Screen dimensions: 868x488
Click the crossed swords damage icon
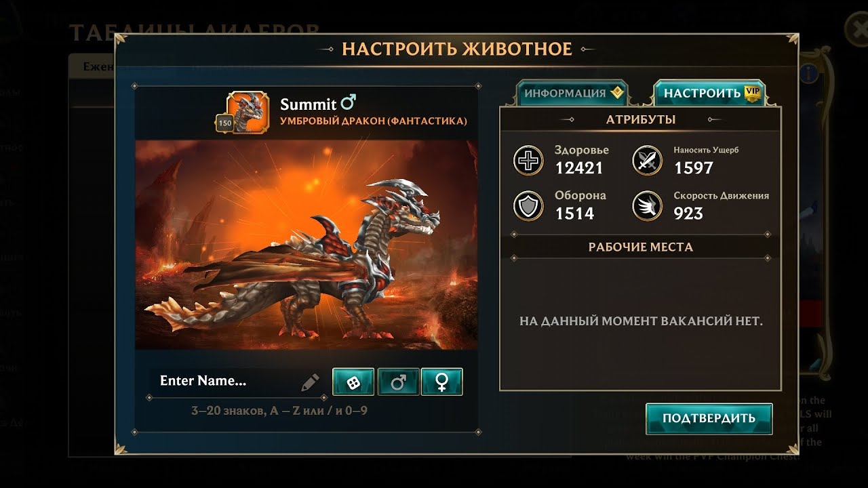[647, 160]
